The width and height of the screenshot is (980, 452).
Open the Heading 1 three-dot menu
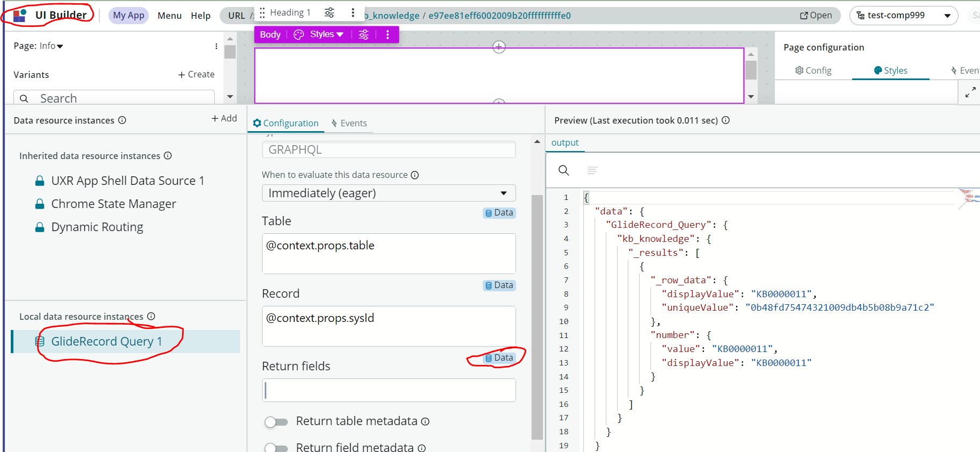pyautogui.click(x=353, y=12)
